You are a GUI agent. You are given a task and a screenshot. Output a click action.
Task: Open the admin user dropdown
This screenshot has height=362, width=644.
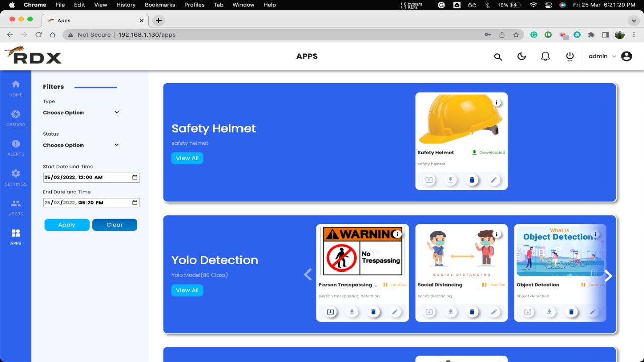[602, 56]
